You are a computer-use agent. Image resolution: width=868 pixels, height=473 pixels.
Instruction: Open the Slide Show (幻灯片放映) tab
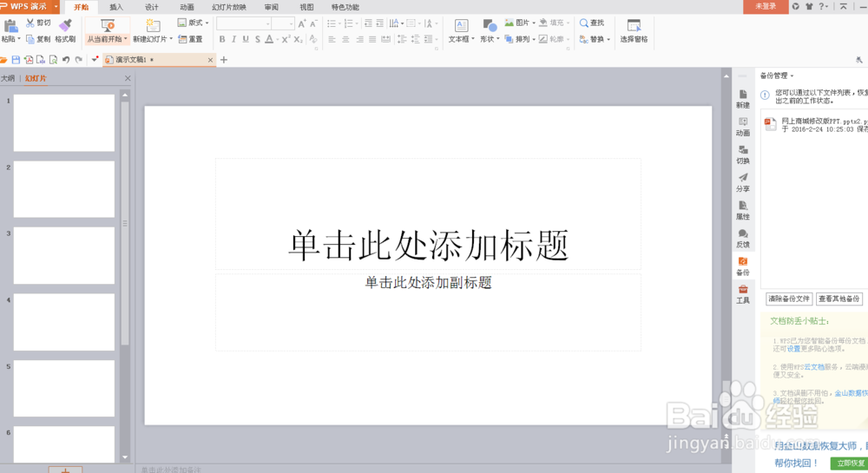(229, 7)
